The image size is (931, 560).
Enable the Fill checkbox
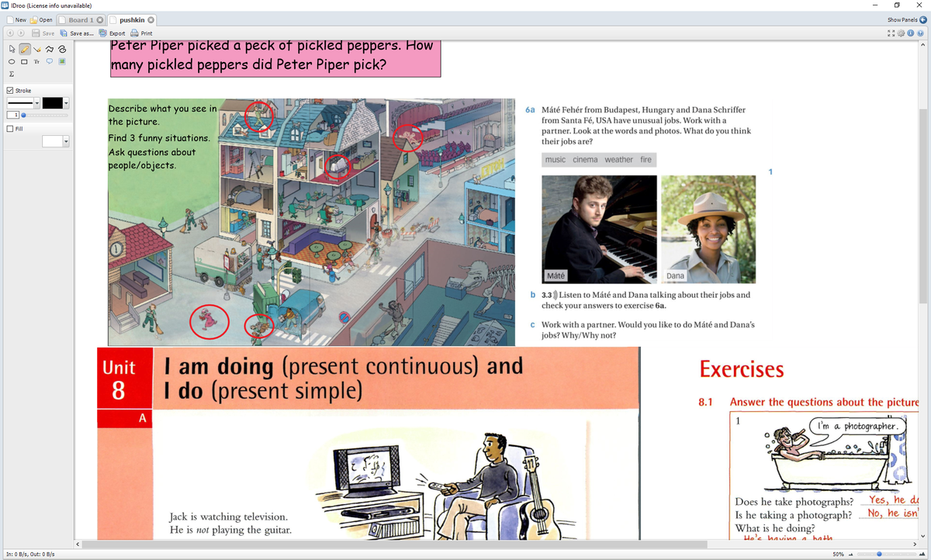coord(9,129)
